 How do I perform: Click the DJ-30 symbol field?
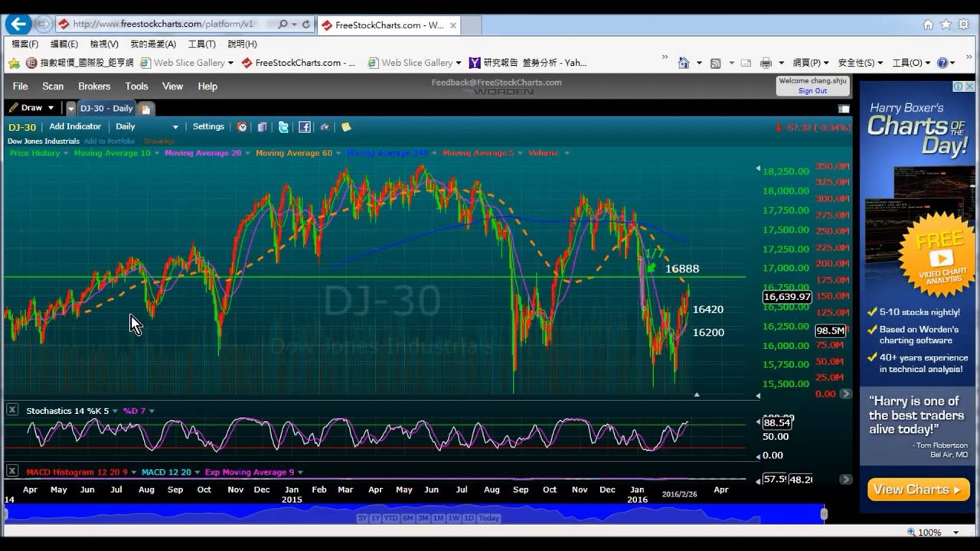coord(22,127)
